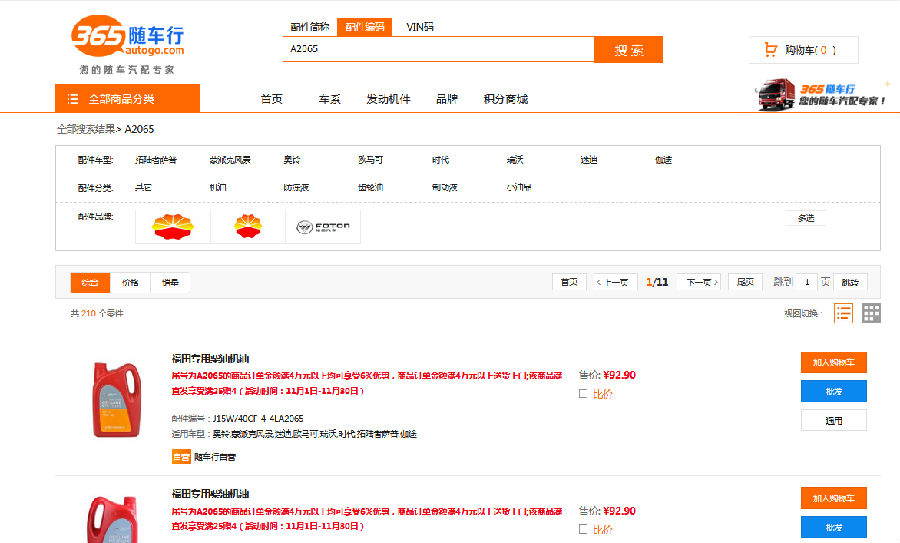Select the orange default sort tab
The height and width of the screenshot is (543, 900).
90,282
